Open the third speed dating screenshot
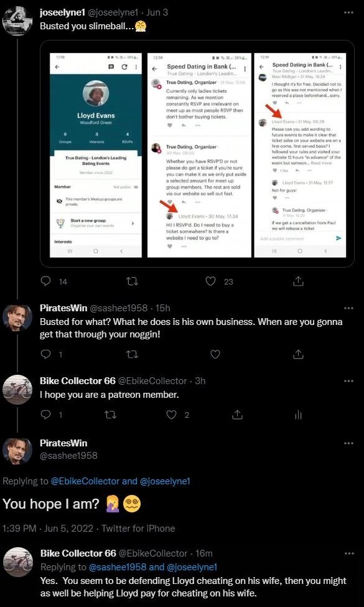This screenshot has height=607, width=364. coord(300,155)
